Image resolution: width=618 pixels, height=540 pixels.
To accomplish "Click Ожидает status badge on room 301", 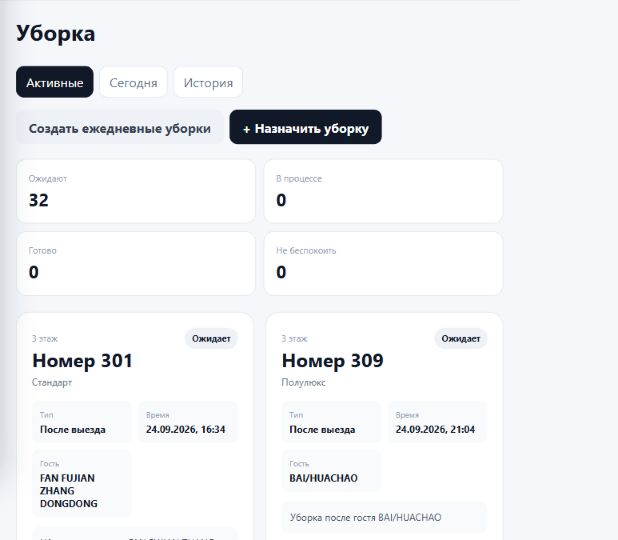I will click(211, 339).
